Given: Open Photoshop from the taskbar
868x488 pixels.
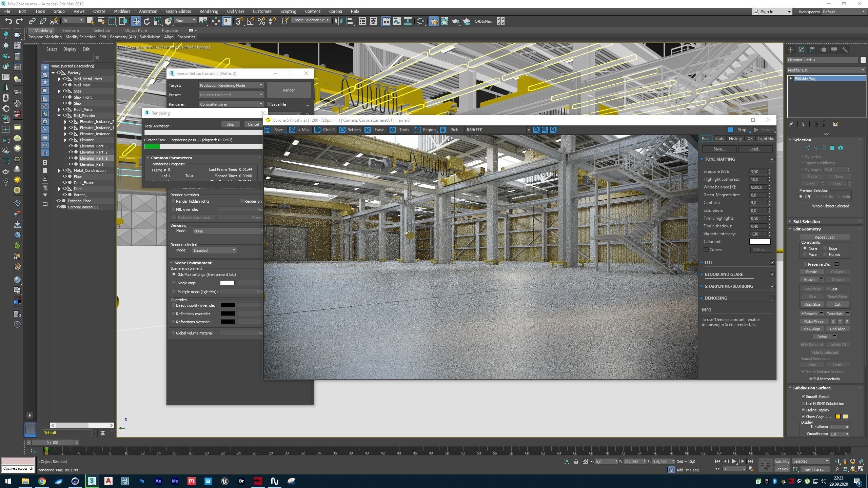Looking at the screenshot, I should pyautogui.click(x=141, y=481).
